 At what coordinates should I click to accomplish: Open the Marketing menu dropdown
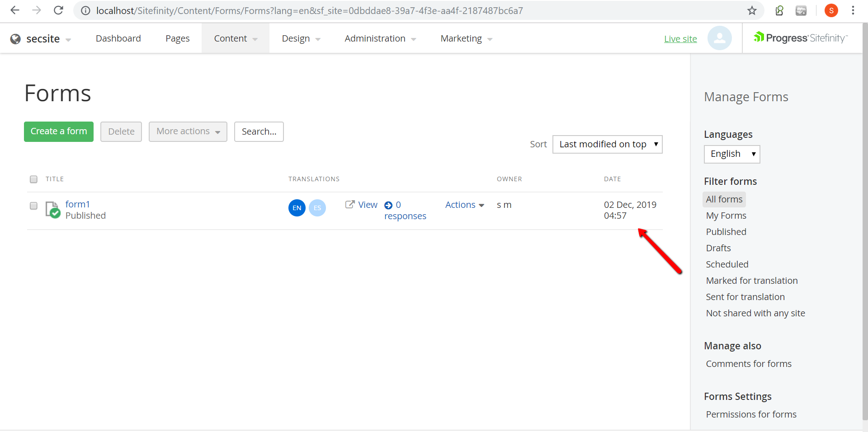click(x=467, y=38)
